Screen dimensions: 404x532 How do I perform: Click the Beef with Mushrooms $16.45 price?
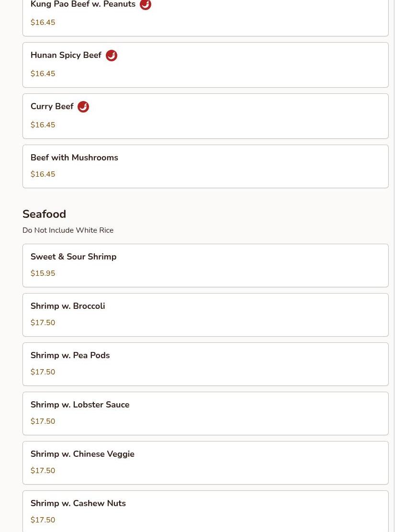[x=43, y=174]
